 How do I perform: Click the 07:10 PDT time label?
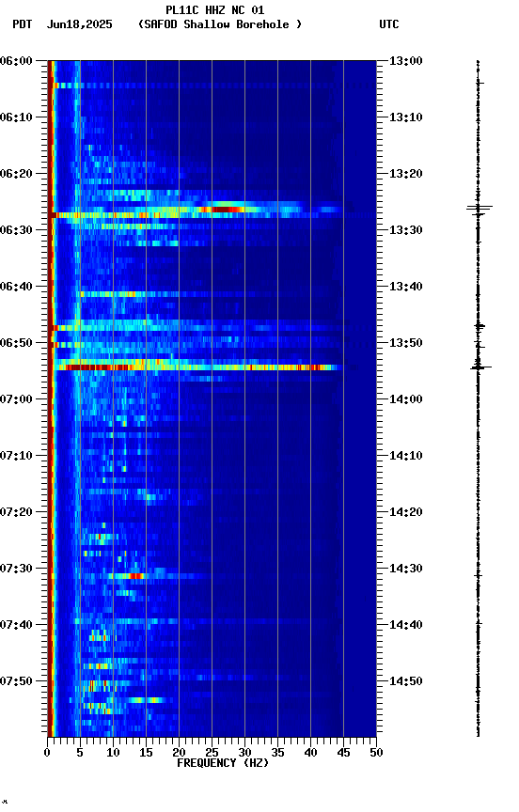pos(16,456)
